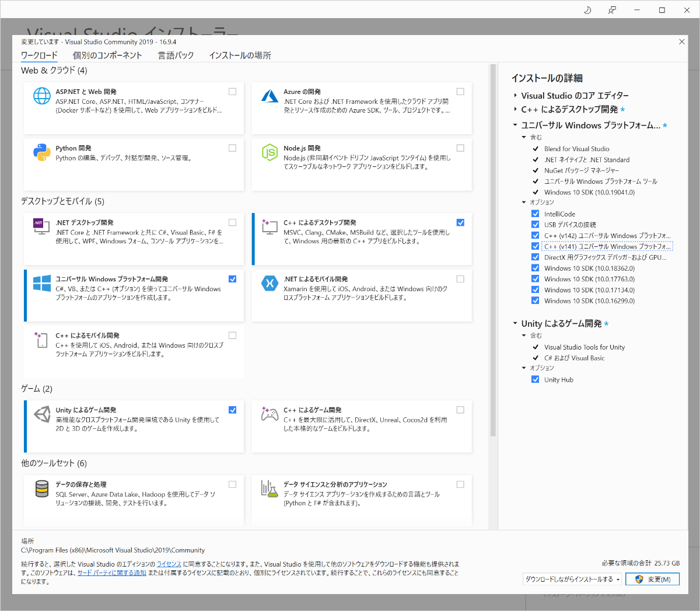Click Blend for Visual Studio item
The width and height of the screenshot is (700, 611).
pyautogui.click(x=576, y=149)
